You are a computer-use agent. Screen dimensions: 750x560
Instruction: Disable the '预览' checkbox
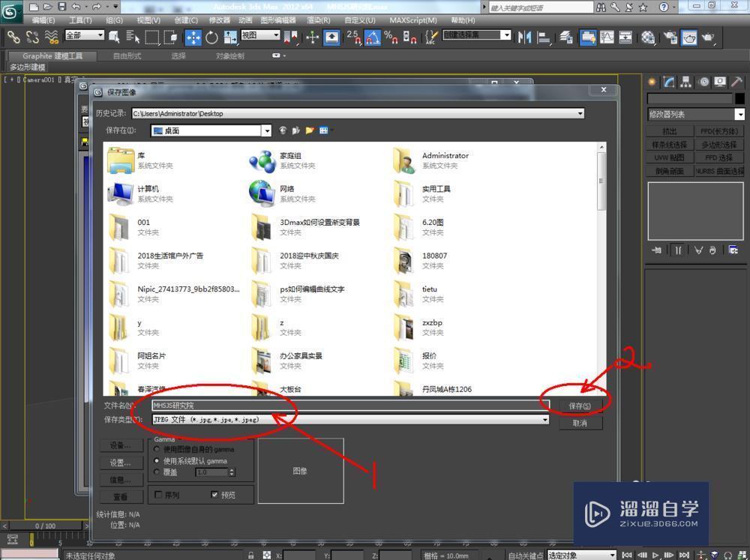pyautogui.click(x=214, y=494)
